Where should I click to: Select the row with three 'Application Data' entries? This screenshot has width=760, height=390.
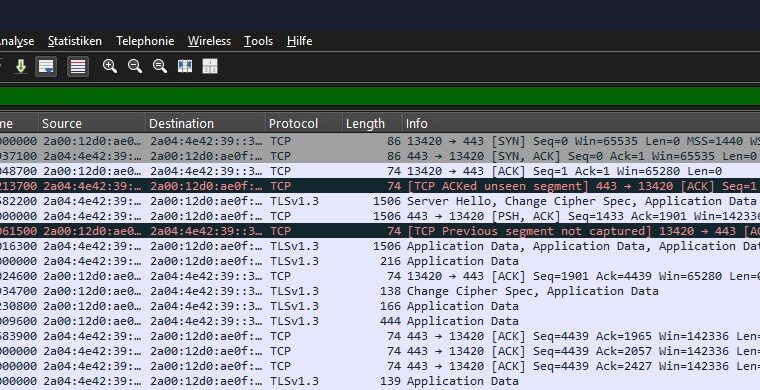click(x=380, y=246)
